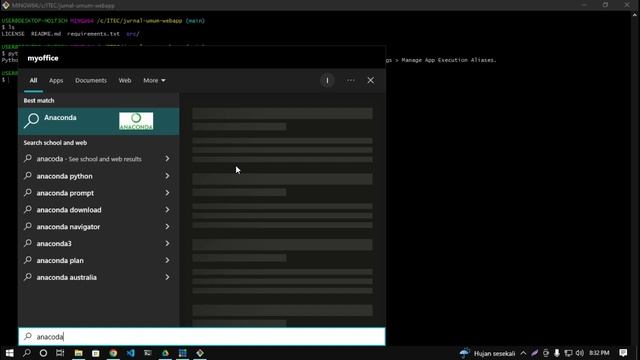The image size is (640, 360).
Task: Select the anaconda australia suggestion
Action: point(98,277)
